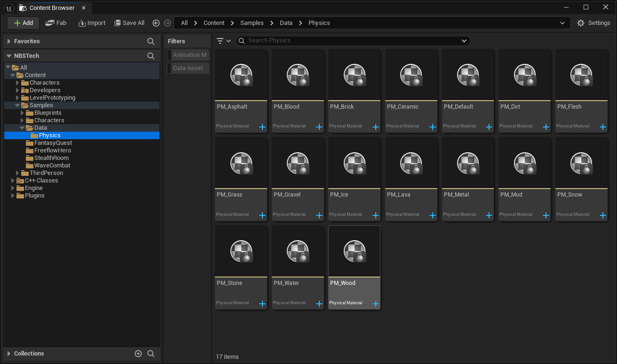Navigate back with the left arrow icon

(156, 23)
